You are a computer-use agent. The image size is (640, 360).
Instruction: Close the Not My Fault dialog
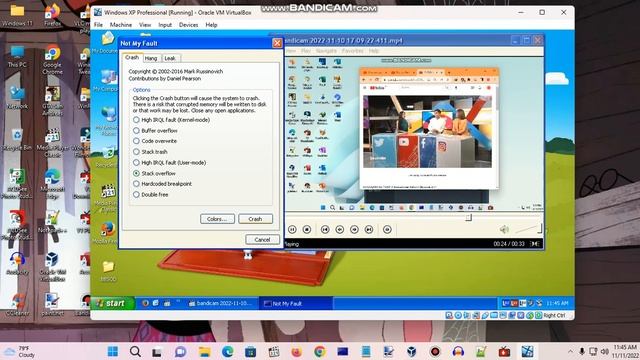[x=277, y=43]
